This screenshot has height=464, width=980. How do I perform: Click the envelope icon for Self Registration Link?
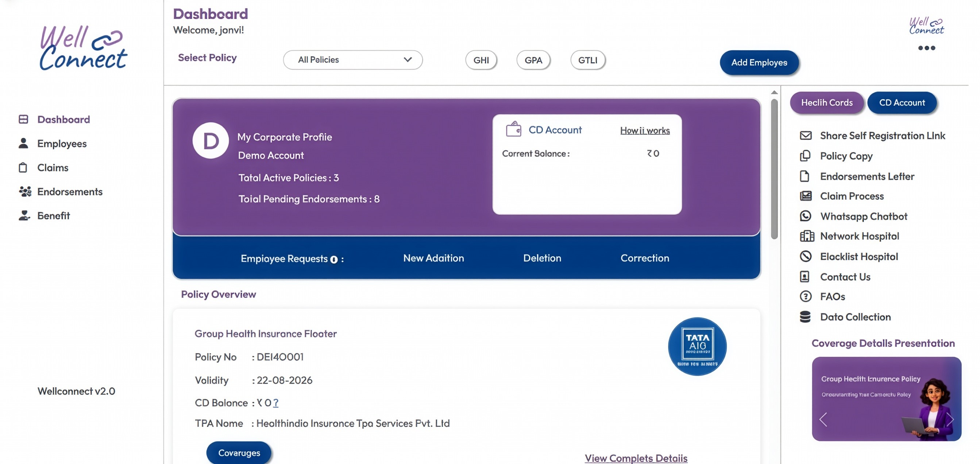click(x=805, y=136)
